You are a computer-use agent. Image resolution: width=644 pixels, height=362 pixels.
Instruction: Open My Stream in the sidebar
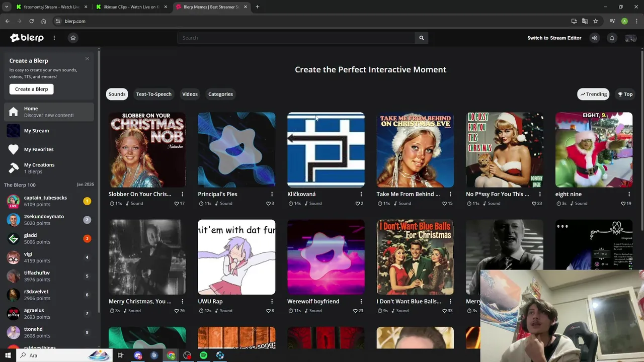point(49,131)
